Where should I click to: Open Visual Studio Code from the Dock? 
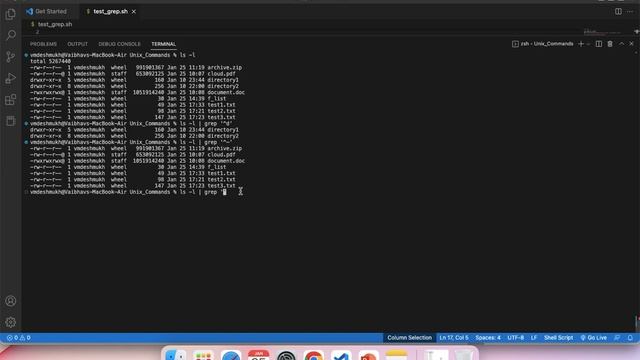(x=341, y=355)
